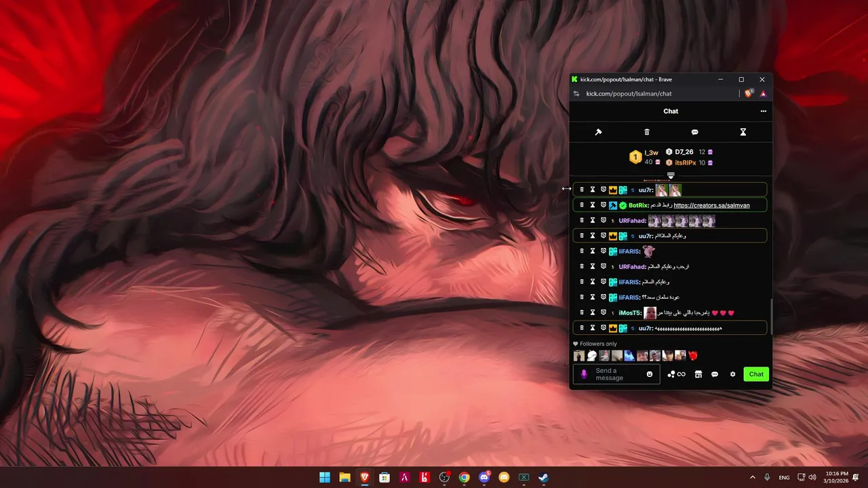Open Steam from the taskbar
Viewport: 868px width, 488px height.
[544, 477]
